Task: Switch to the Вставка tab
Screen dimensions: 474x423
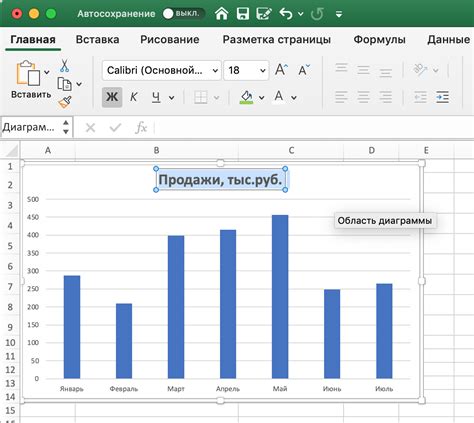Action: click(x=97, y=39)
